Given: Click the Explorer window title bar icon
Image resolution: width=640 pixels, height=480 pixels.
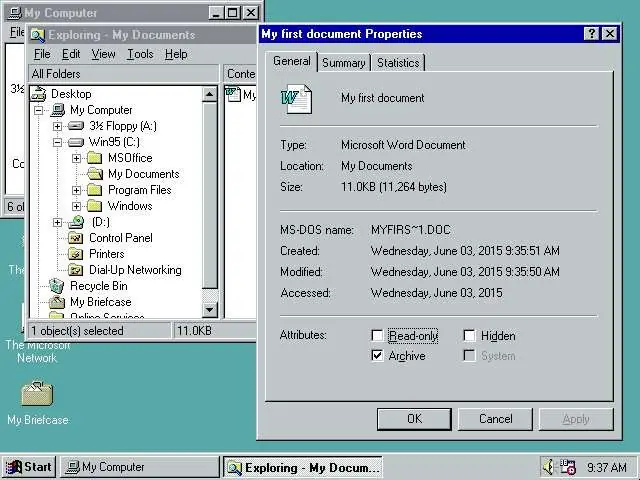Looking at the screenshot, I should pyautogui.click(x=38, y=36).
